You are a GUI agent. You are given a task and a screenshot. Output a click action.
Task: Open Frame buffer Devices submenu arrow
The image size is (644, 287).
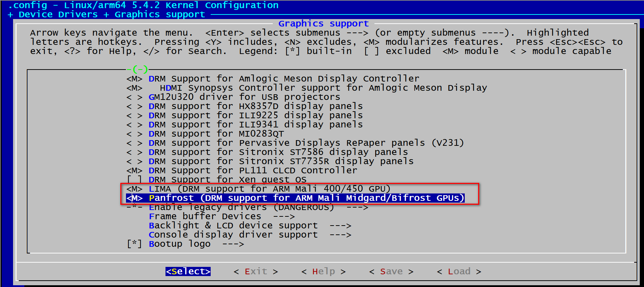284,216
